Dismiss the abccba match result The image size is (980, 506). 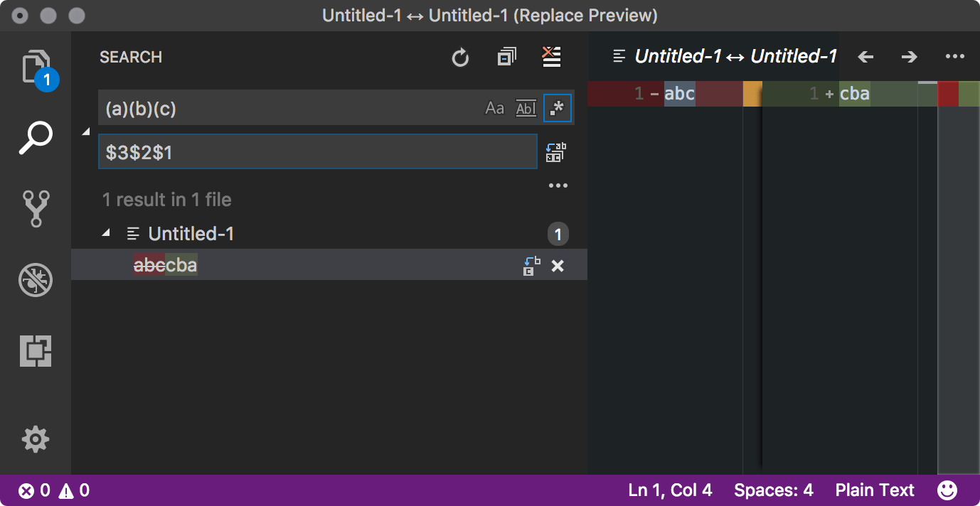pos(558,265)
